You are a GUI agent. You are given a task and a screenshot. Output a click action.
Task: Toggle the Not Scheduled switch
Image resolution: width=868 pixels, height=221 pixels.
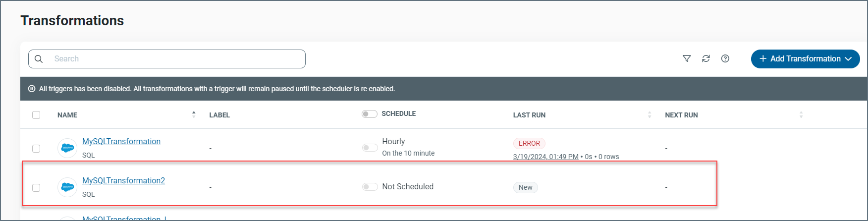click(370, 187)
